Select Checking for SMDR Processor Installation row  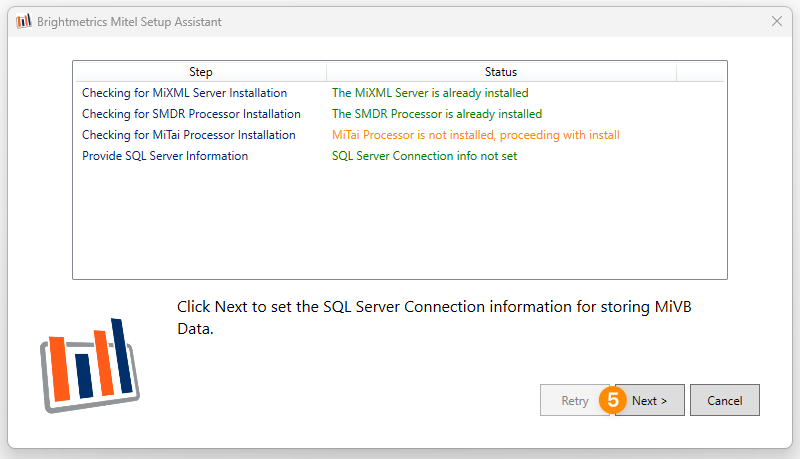[399, 114]
